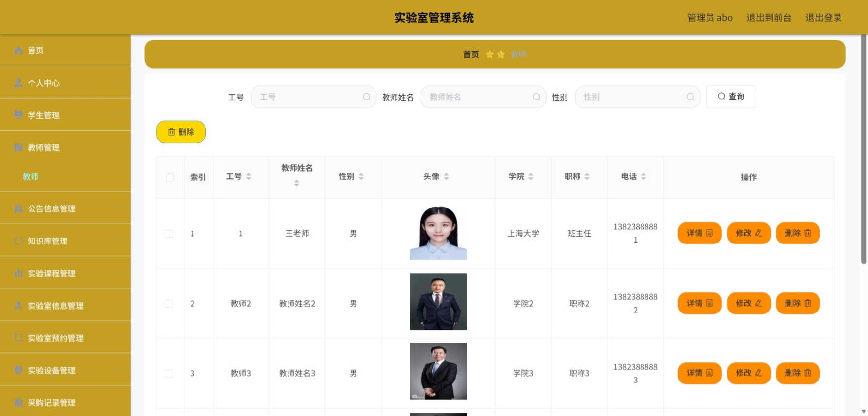This screenshot has width=868, height=416.
Task: Focus the 工号 input field
Action: pos(313,97)
